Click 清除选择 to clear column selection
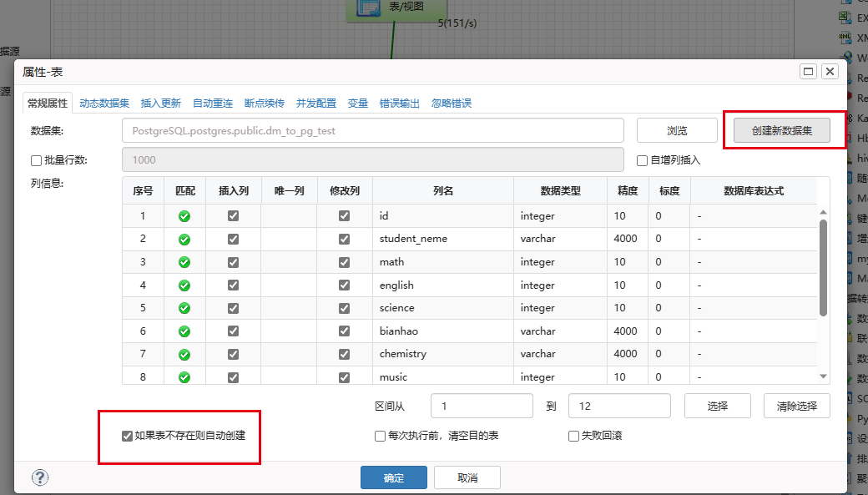Screen dimensions: 868x495 click(x=796, y=405)
